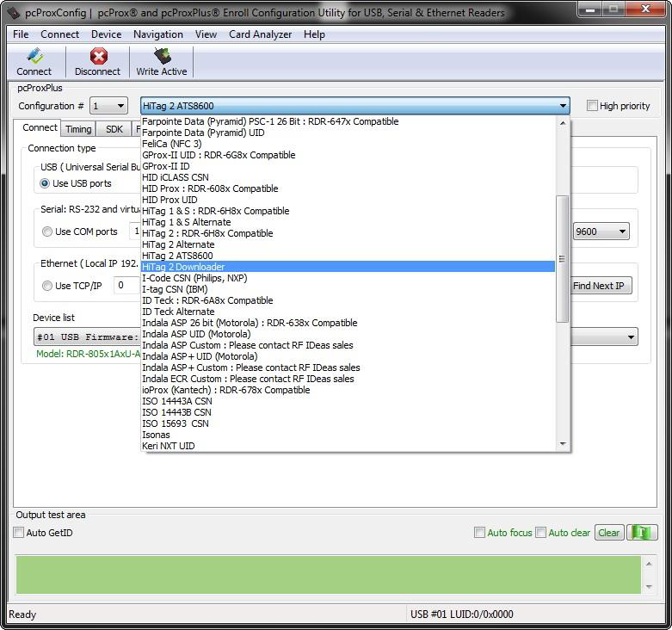Choose the Use TCP/IP radio button
The width and height of the screenshot is (672, 630).
click(x=47, y=286)
